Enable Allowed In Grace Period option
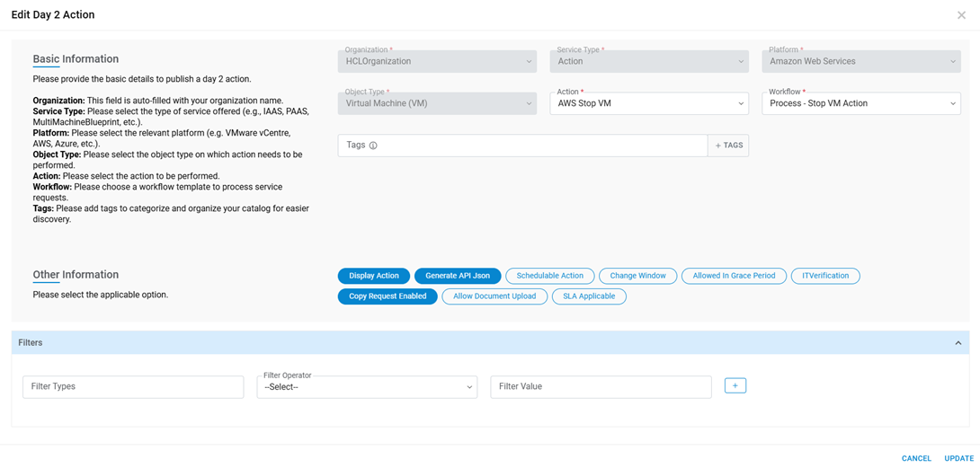The width and height of the screenshot is (980, 468). point(735,276)
